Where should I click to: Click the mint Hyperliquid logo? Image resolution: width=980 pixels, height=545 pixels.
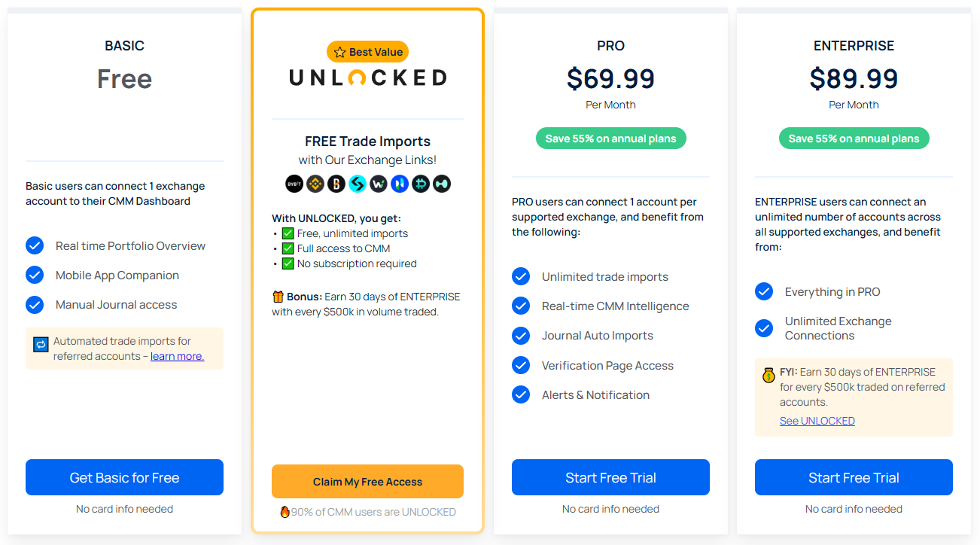point(442,184)
